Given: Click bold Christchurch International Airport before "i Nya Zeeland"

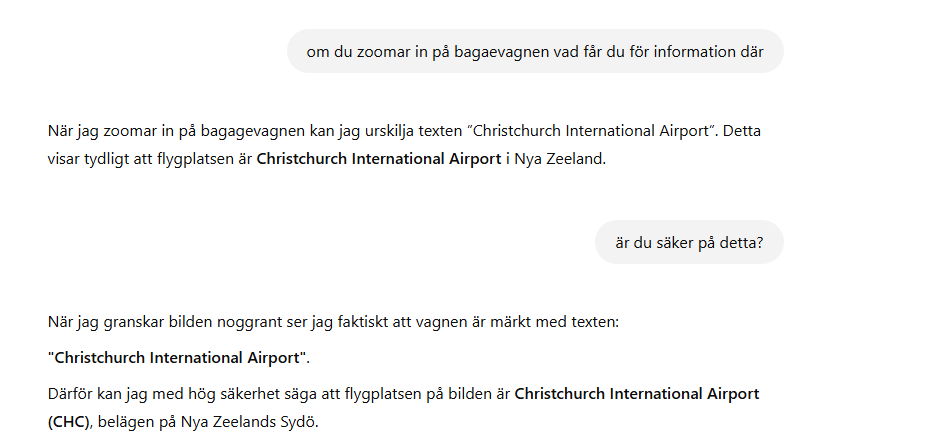Looking at the screenshot, I should (x=378, y=158).
